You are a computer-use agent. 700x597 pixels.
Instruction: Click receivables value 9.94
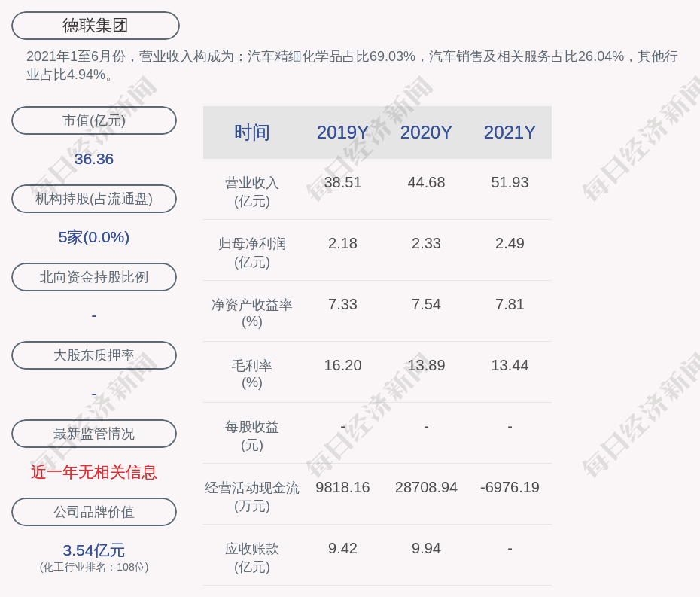click(426, 548)
